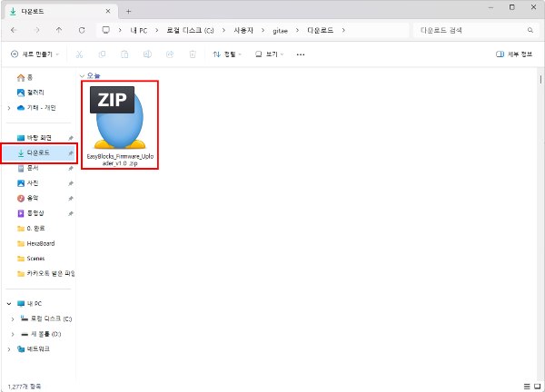
Task: Open the 새로 만들기 menu
Action: pyautogui.click(x=35, y=54)
